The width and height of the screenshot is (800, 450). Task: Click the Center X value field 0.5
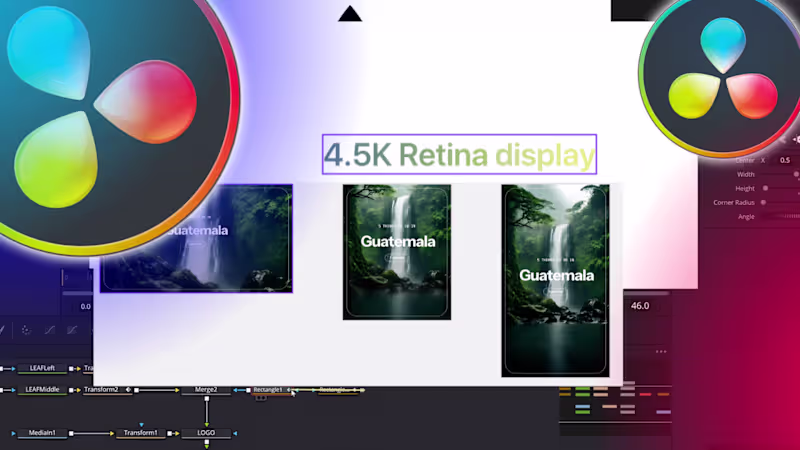(x=785, y=160)
